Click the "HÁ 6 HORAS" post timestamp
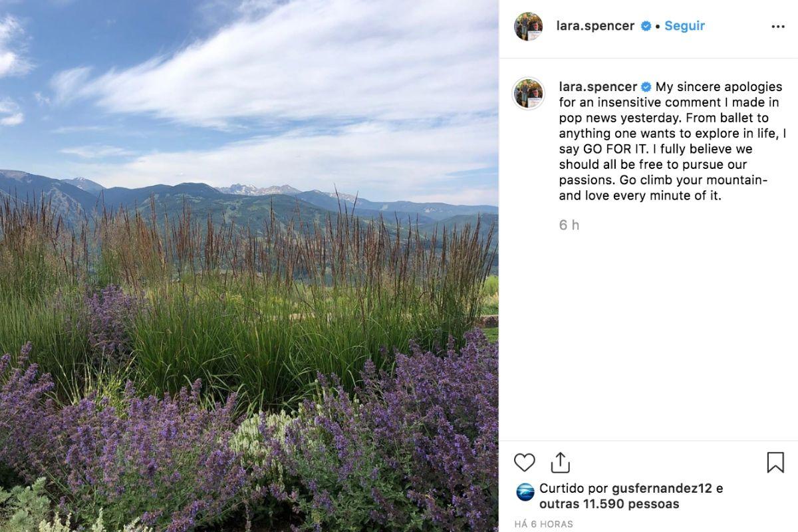This screenshot has width=798, height=532. coord(543,524)
